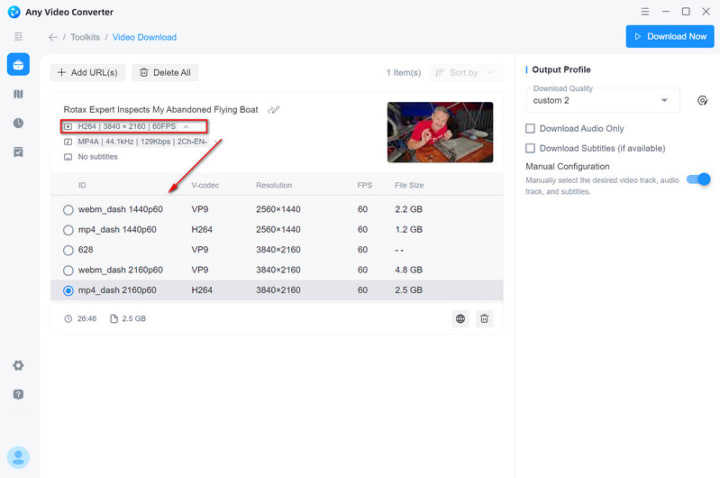Image resolution: width=720 pixels, height=478 pixels.
Task: Click the Output Profile heading
Action: (561, 69)
